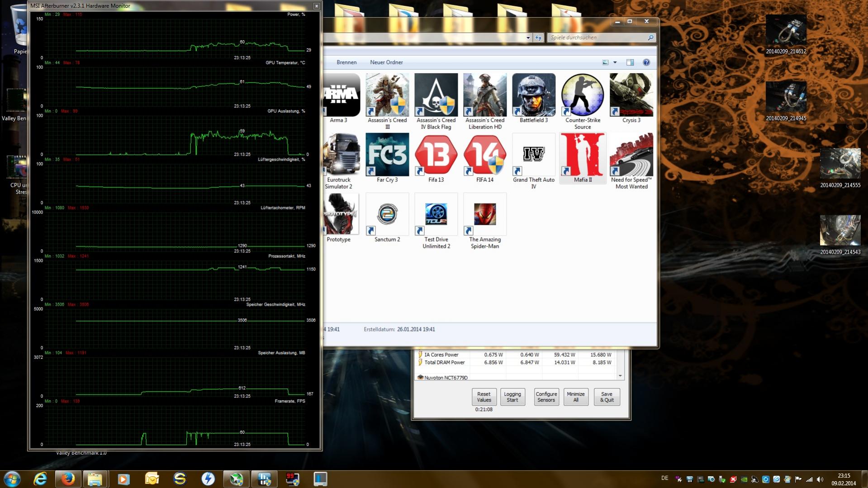Image resolution: width=868 pixels, height=488 pixels.
Task: Select the Mafia II shortcut
Action: click(583, 158)
